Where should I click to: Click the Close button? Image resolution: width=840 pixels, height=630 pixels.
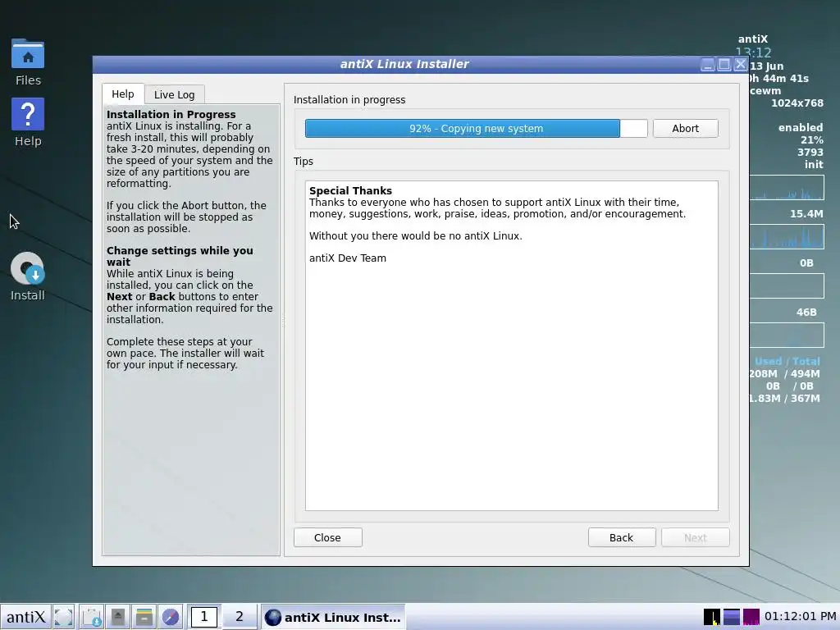(x=327, y=537)
